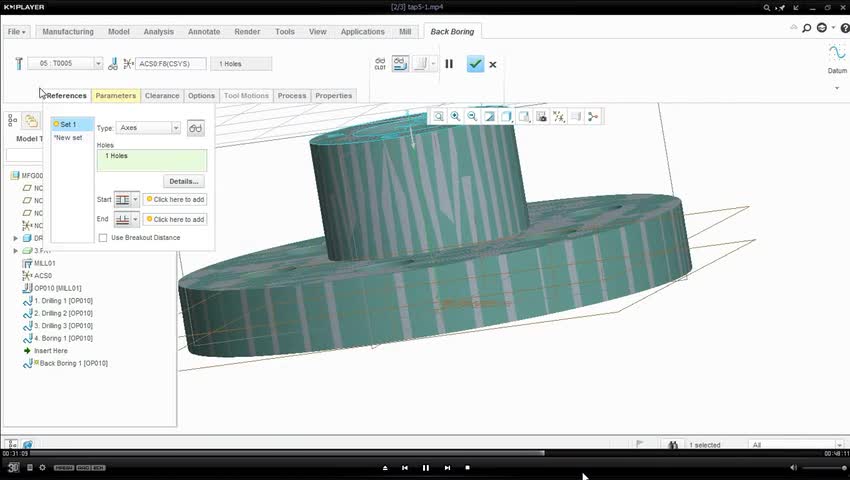Click the green checkmark to accept Back Boring

pos(475,64)
